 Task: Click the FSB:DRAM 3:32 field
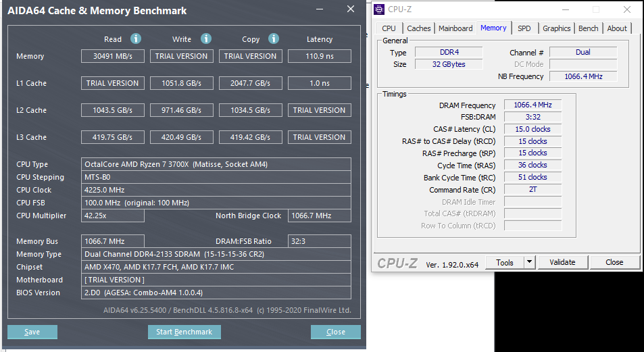(x=532, y=117)
